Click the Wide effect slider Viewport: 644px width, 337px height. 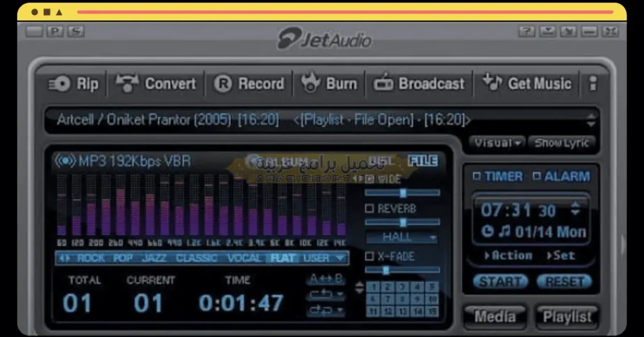(402, 193)
